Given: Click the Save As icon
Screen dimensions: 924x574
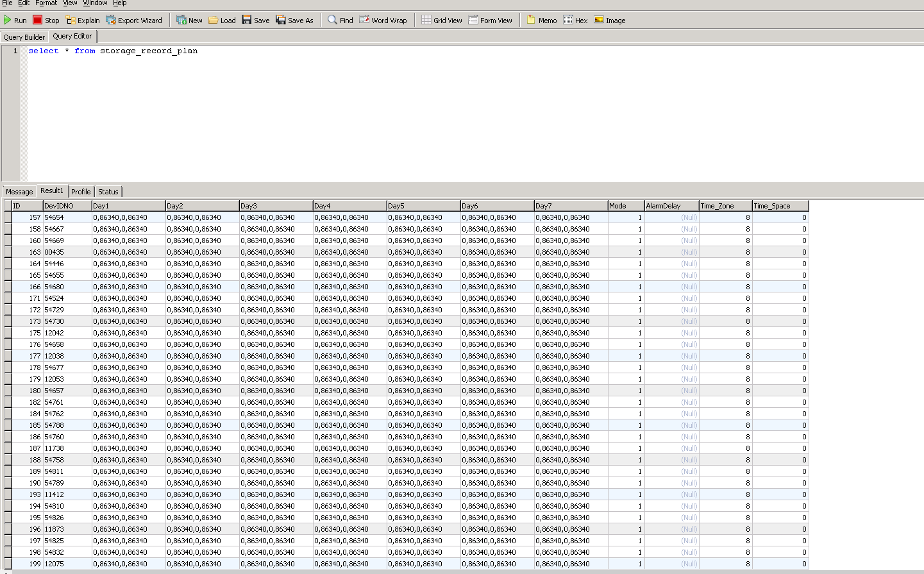Looking at the screenshot, I should (x=281, y=20).
